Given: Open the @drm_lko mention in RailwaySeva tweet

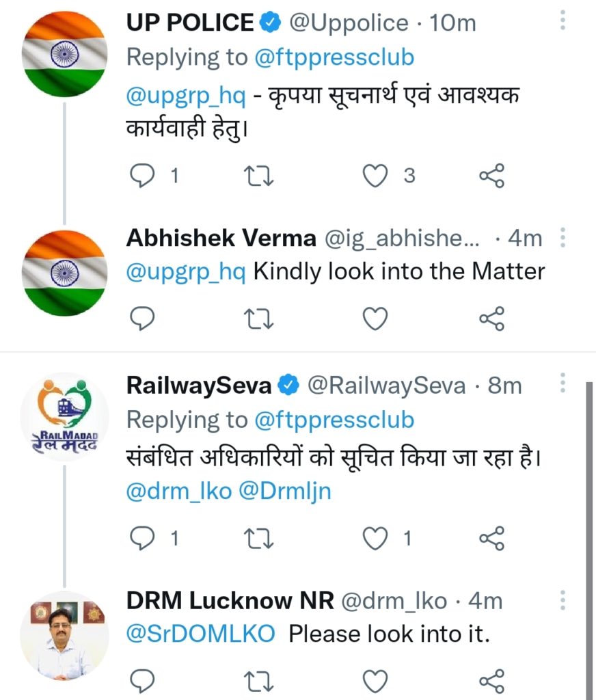Looking at the screenshot, I should [179, 492].
